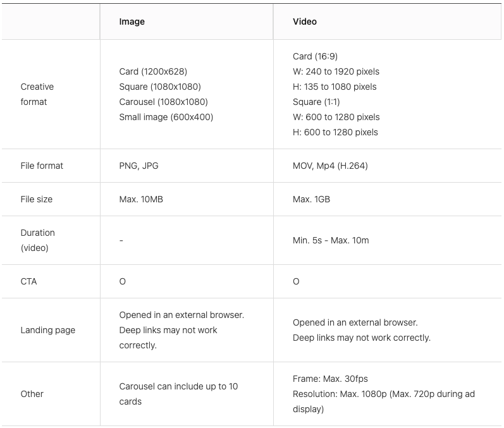Click the Max. 1GB cell
504x428 pixels.
pos(311,199)
